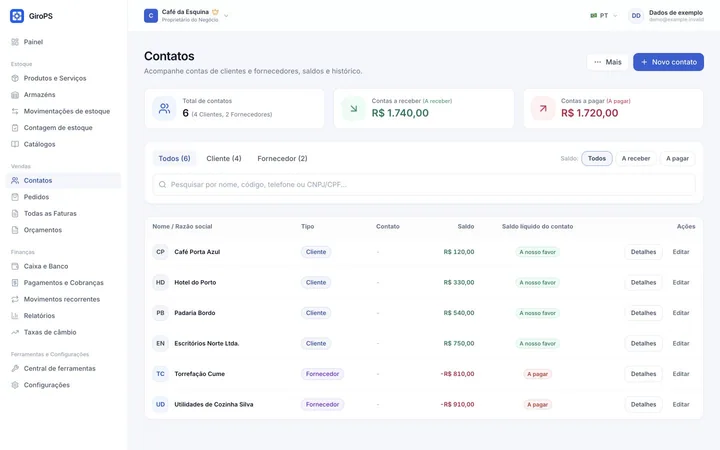Click A nosso favor badge for Café Porta Azul
The height and width of the screenshot is (450, 720).
tap(537, 252)
